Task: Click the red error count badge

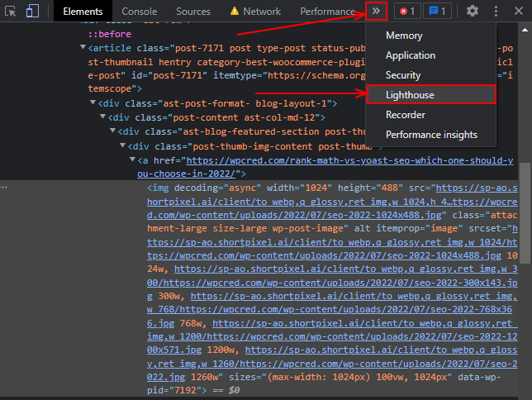Action: 407,12
